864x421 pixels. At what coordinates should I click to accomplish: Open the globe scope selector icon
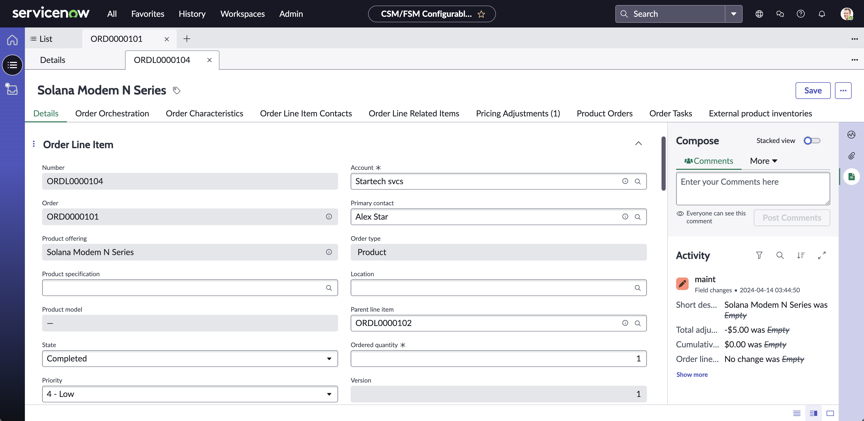(759, 14)
